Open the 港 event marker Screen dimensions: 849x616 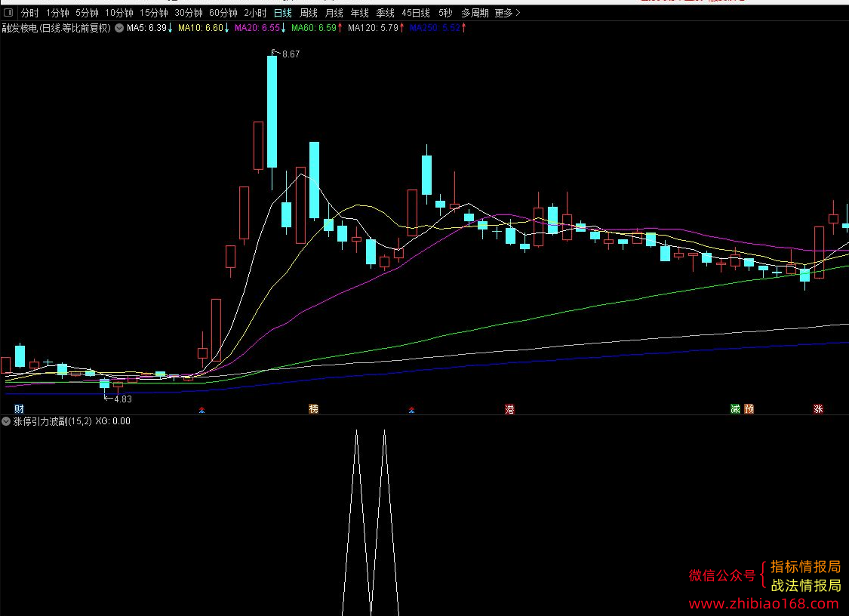click(509, 409)
